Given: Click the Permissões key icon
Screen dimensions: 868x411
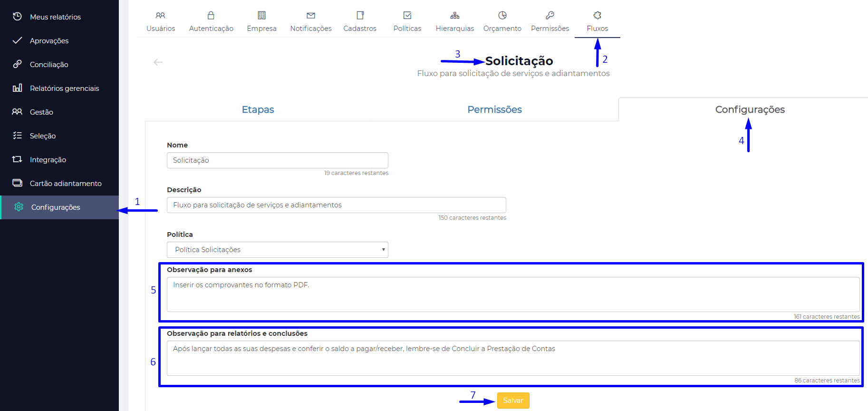Looking at the screenshot, I should click(550, 16).
